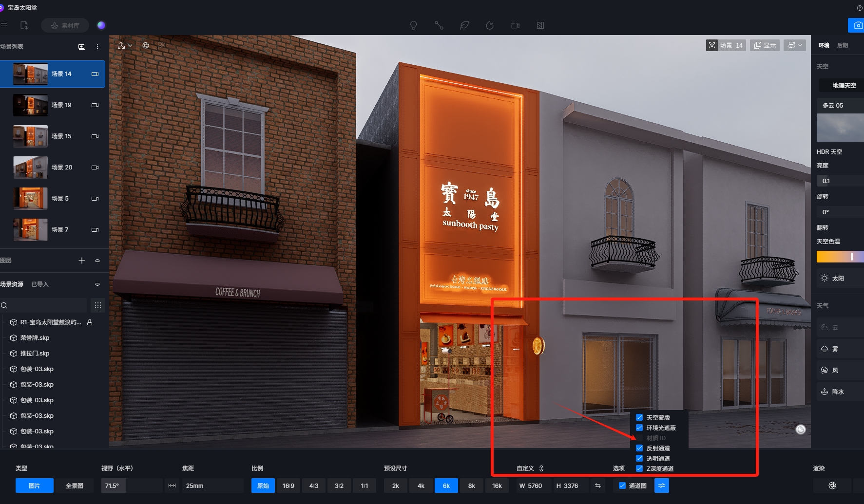Viewport: 864px width, 504px height.
Task: Add a new layer with plus icon
Action: [x=82, y=261]
